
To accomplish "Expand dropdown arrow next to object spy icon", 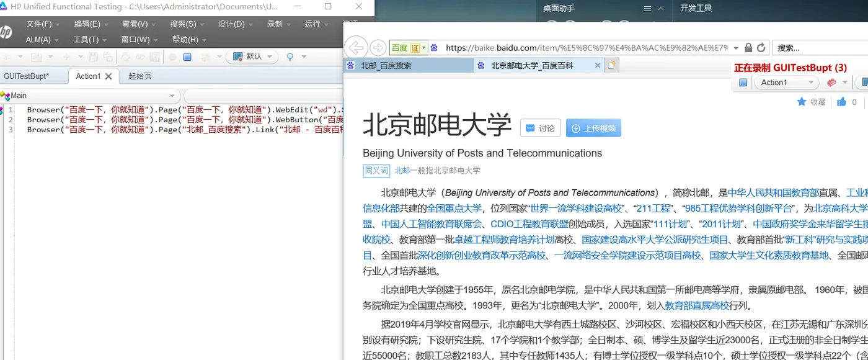I will click(x=304, y=56).
